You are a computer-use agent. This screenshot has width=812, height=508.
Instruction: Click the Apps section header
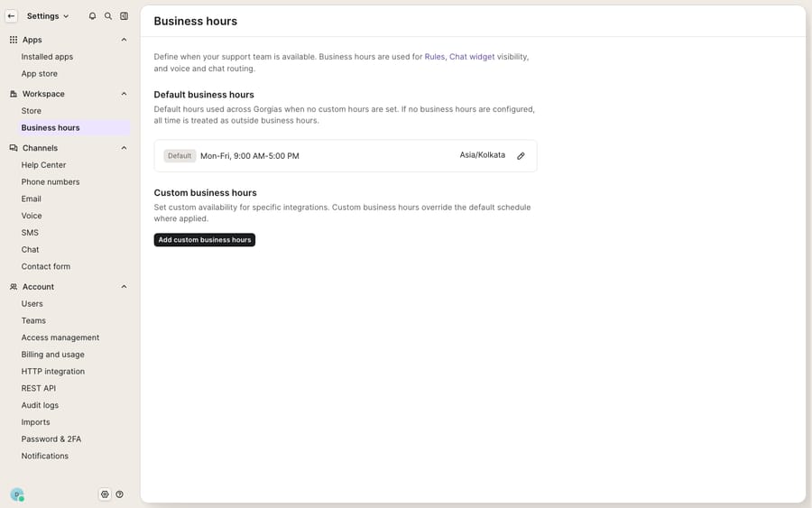(32, 40)
